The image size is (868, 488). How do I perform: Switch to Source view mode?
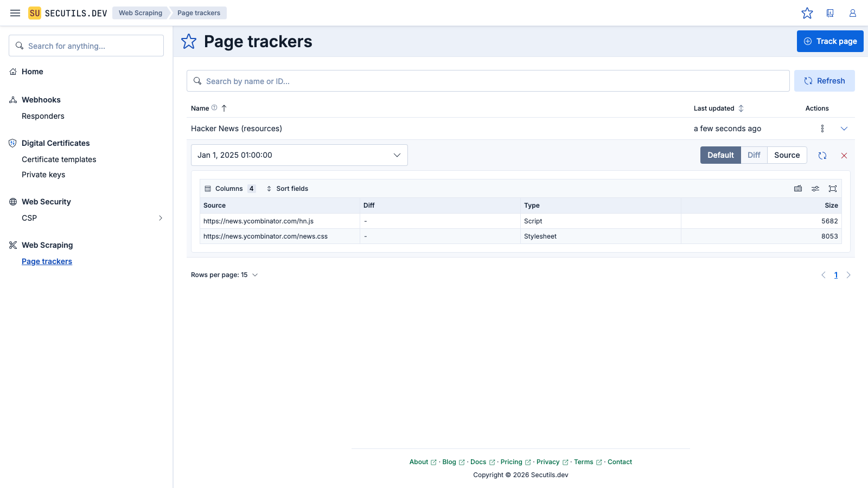(787, 155)
